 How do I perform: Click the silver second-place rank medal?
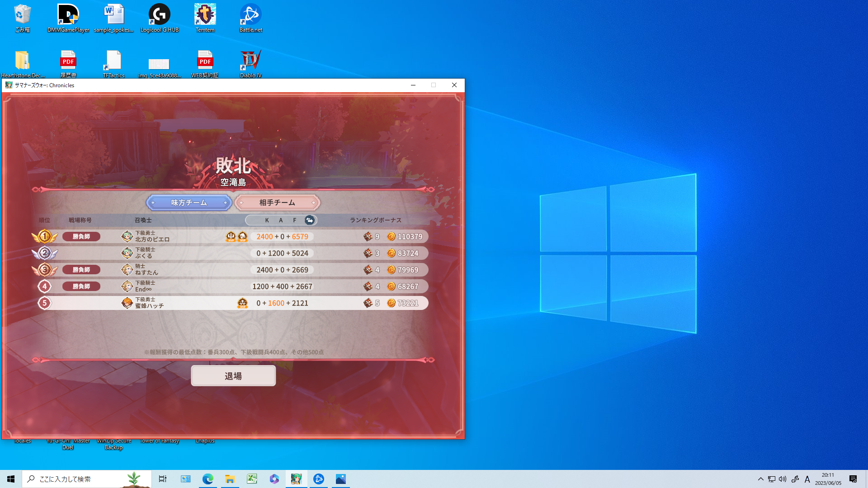44,253
